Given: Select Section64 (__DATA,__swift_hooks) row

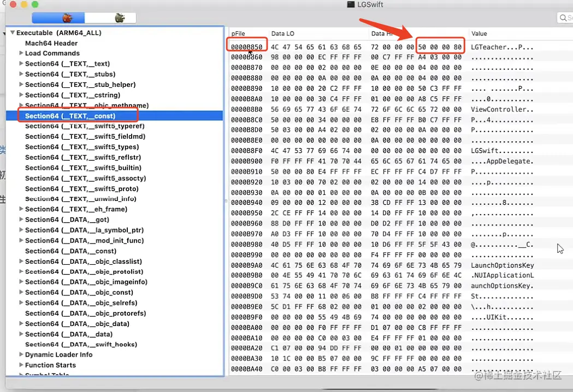Looking at the screenshot, I should coord(114,344).
